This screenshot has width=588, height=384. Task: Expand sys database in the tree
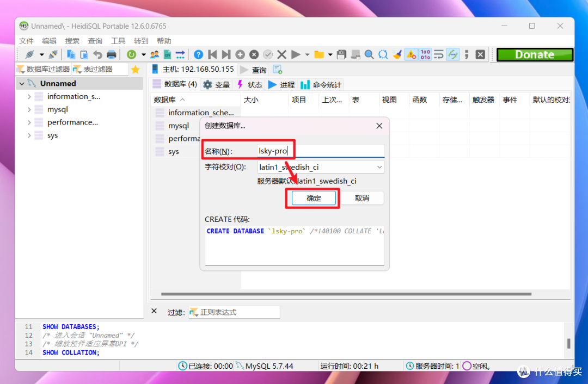[29, 135]
